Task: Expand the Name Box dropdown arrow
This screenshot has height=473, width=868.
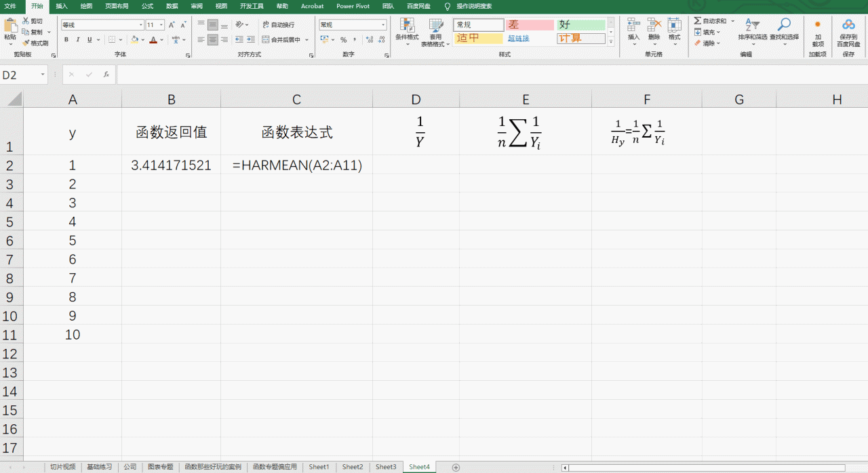Action: point(43,75)
